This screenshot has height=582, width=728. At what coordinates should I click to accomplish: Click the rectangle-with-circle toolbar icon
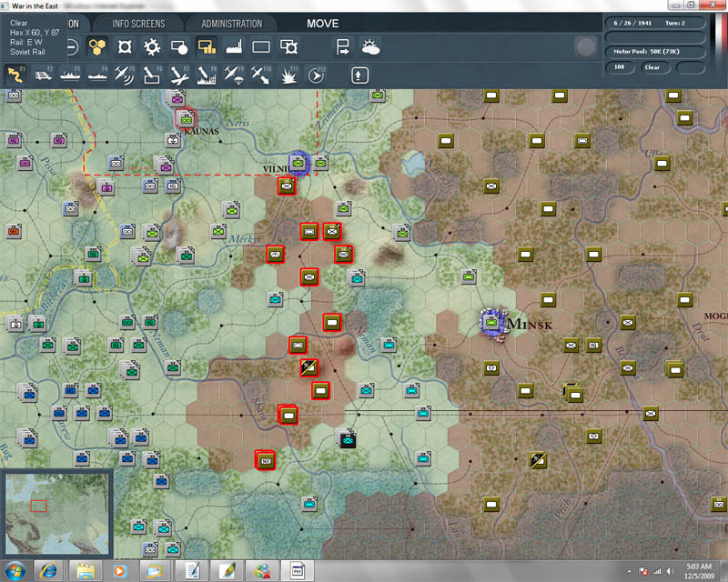[179, 47]
